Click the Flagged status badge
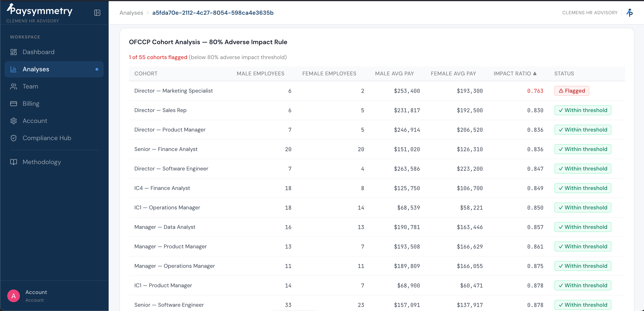 click(x=572, y=91)
